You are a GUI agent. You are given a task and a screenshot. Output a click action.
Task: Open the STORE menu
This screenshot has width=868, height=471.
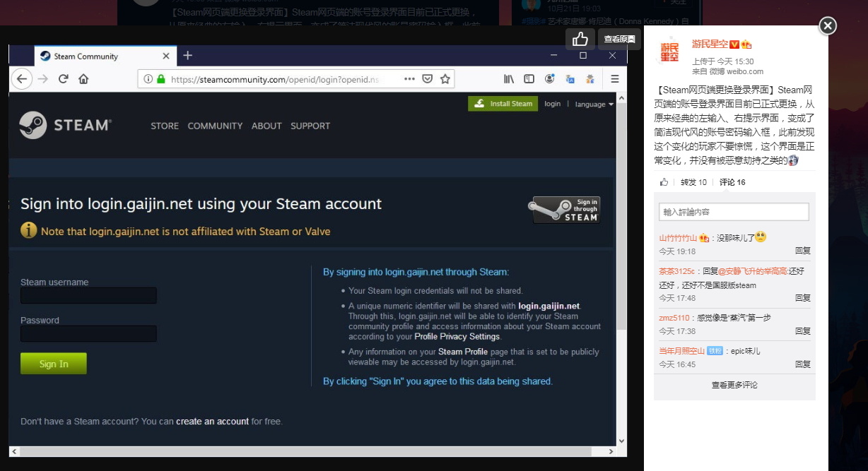(x=165, y=126)
